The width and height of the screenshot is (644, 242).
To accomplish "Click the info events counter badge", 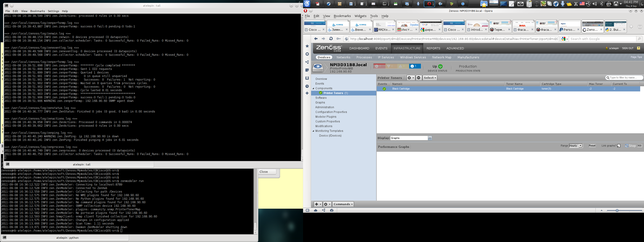I will click(x=415, y=66).
